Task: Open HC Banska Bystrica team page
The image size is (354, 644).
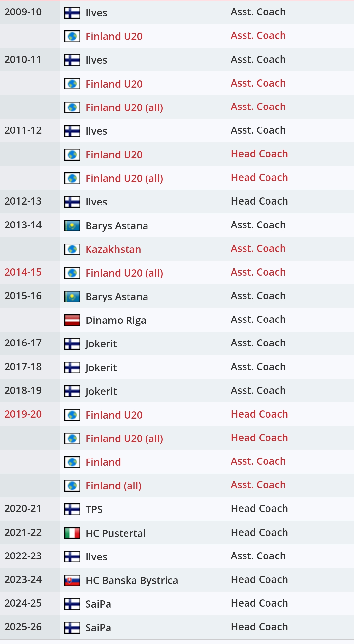Action: click(132, 580)
